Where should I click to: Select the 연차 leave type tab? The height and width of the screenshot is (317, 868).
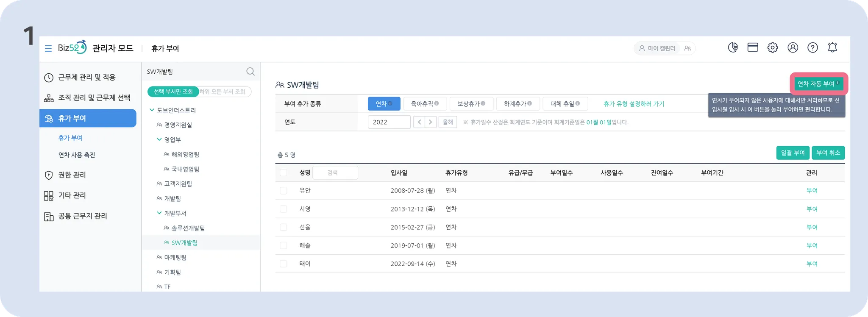tap(384, 103)
